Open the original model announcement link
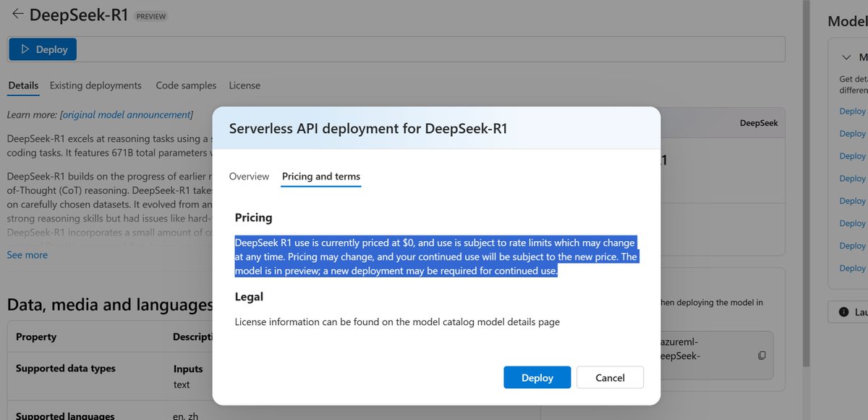The height and width of the screenshot is (420, 868). point(127,114)
